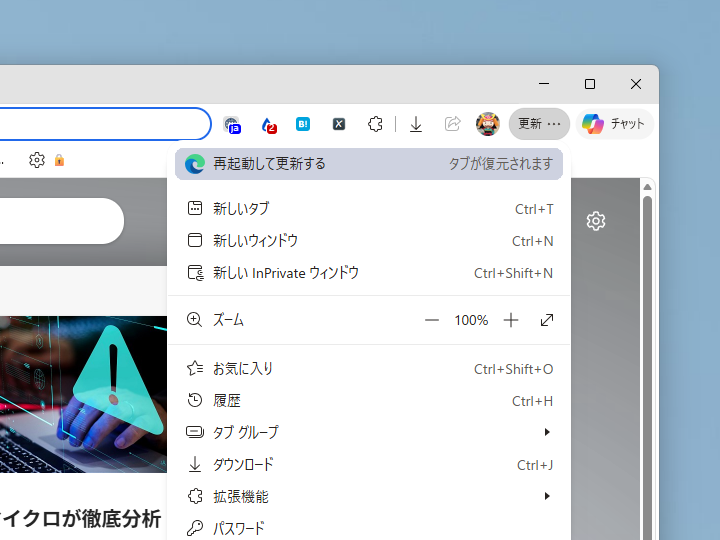Open ダウンロード from the menu

369,465
